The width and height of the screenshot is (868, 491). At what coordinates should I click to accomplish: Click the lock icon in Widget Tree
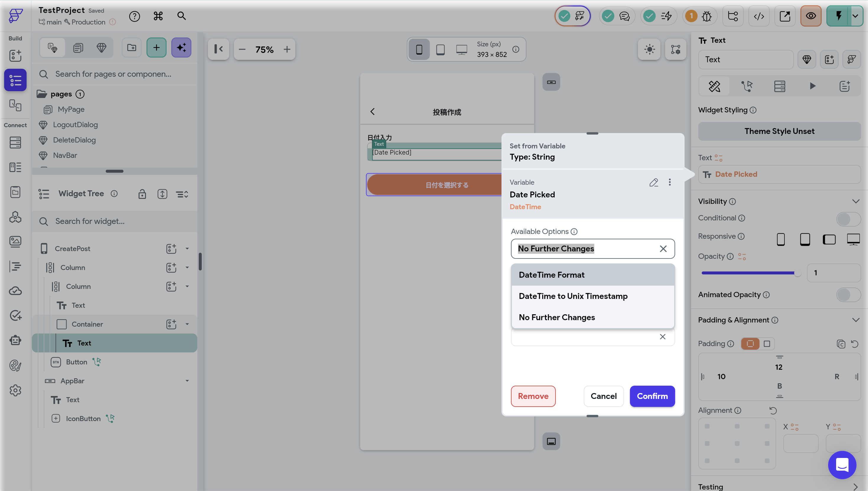pos(142,194)
